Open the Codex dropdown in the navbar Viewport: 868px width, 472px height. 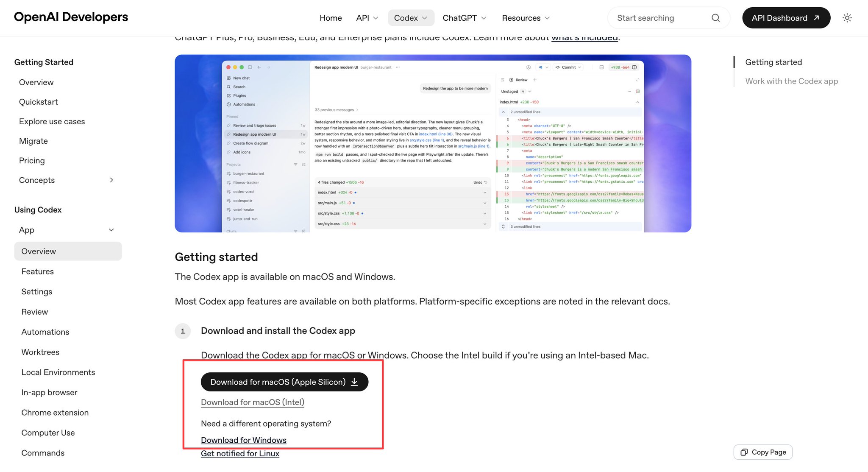411,18
